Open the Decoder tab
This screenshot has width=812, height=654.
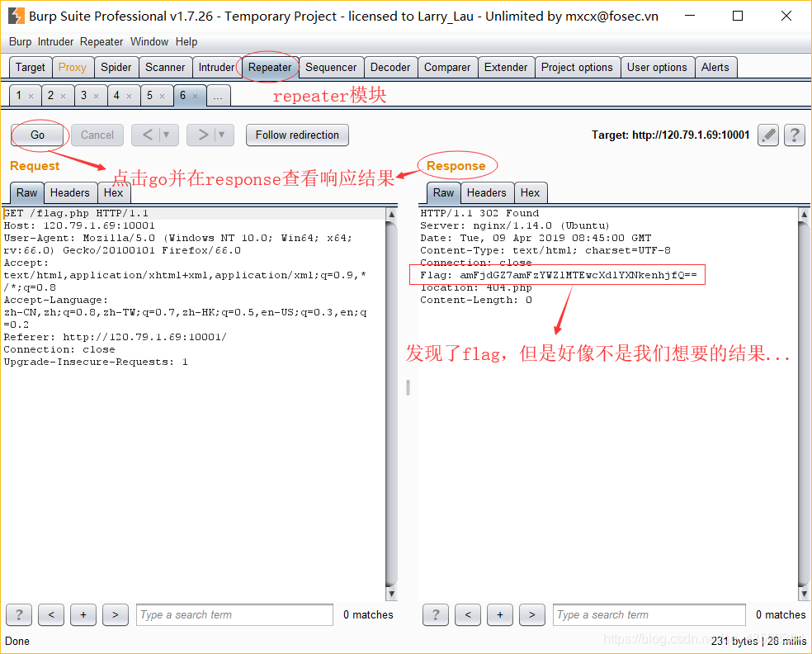click(x=390, y=68)
